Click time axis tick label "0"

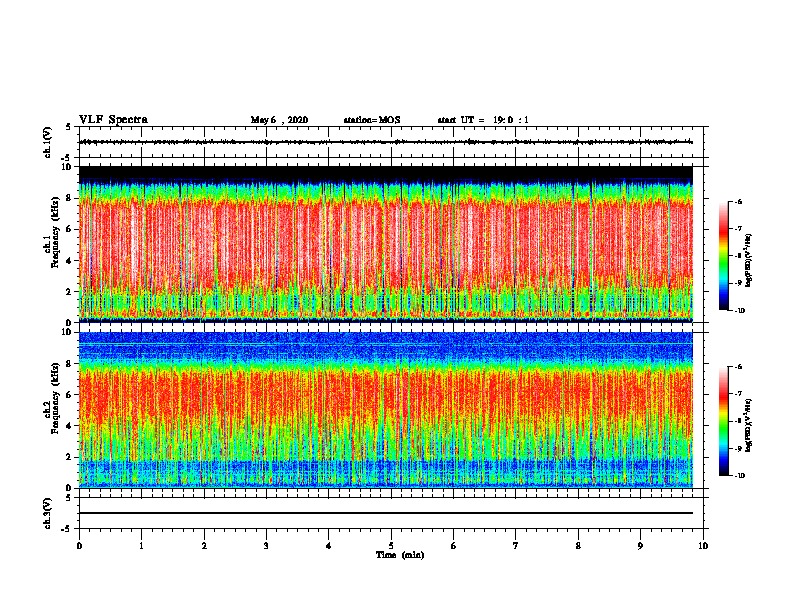coord(79,546)
